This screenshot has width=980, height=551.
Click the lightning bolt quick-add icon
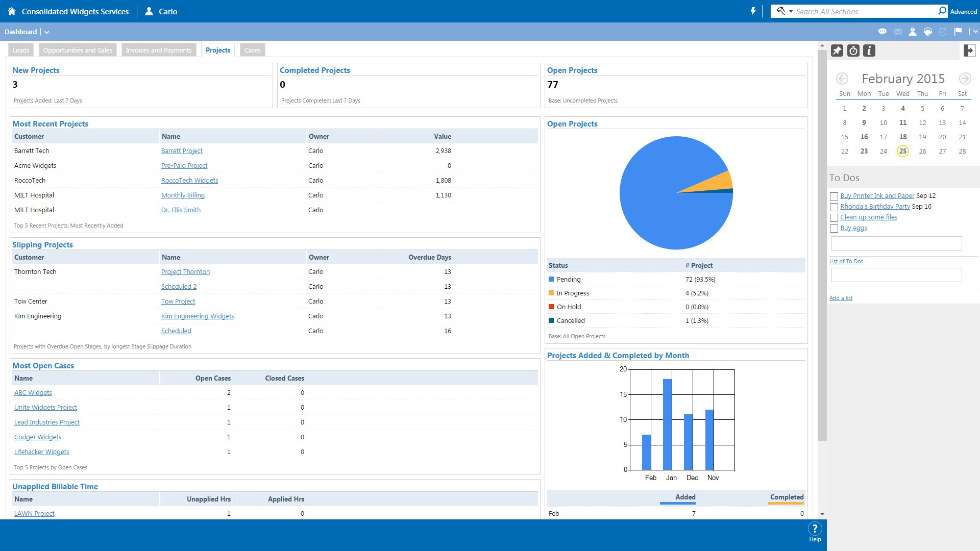(753, 11)
